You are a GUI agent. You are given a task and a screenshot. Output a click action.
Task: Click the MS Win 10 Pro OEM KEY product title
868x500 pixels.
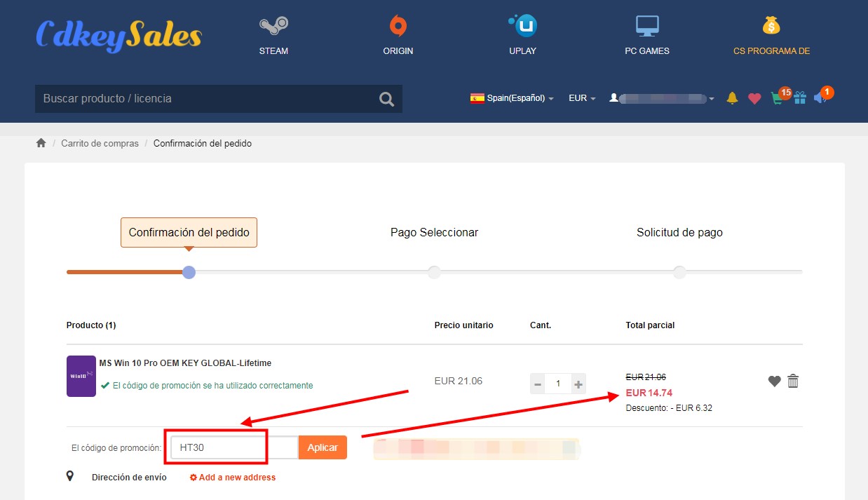[185, 363]
